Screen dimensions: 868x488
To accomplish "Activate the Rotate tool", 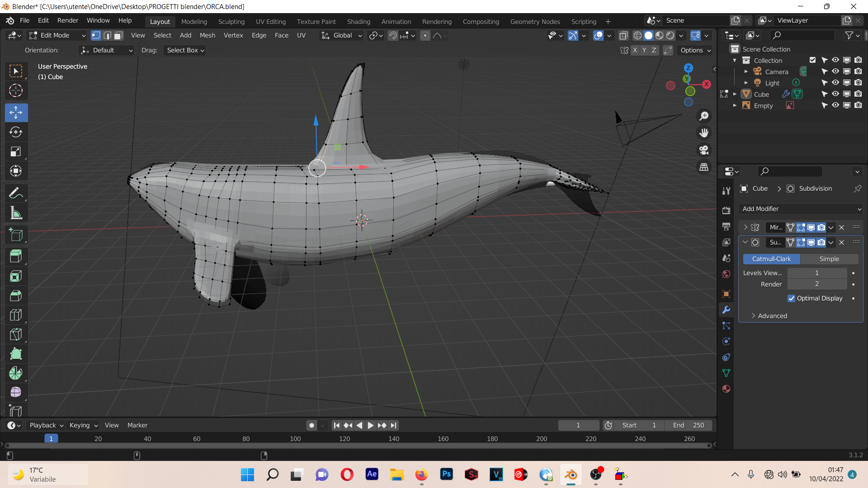I will point(16,132).
